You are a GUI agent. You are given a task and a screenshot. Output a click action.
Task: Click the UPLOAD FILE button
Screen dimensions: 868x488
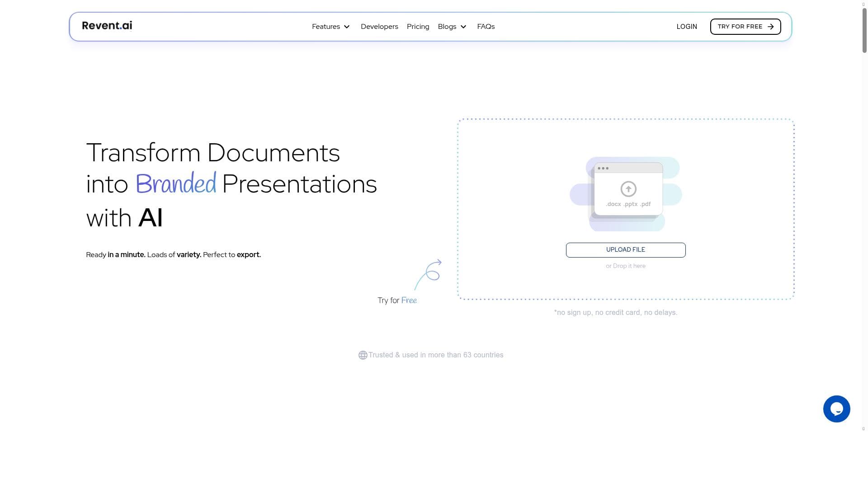pos(625,250)
